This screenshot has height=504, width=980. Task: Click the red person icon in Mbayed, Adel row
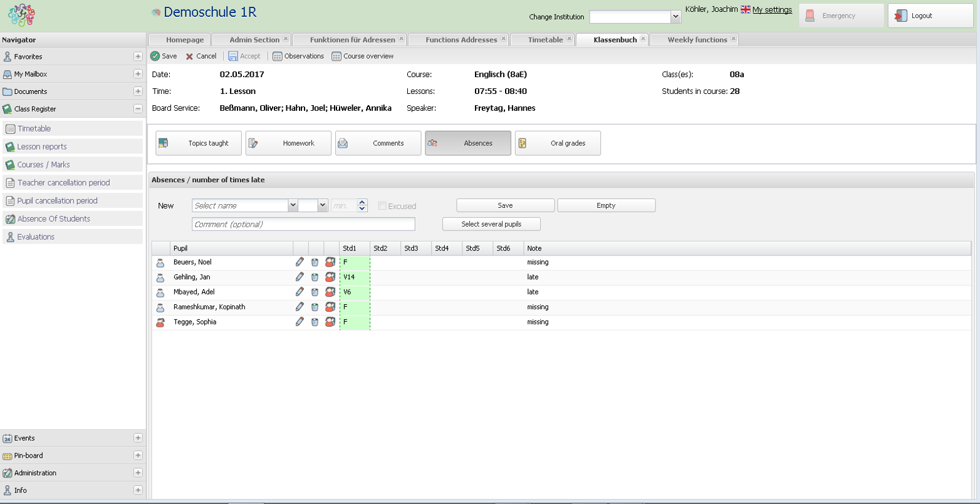(x=330, y=292)
